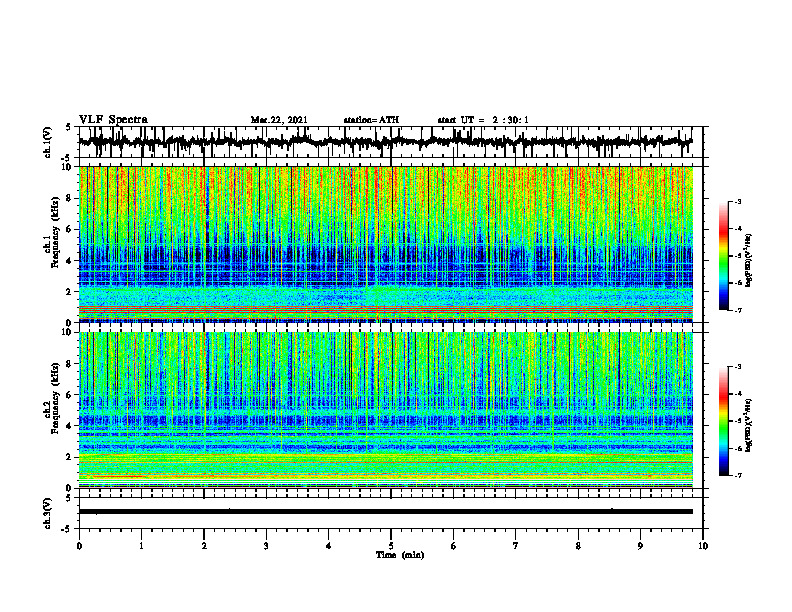Click the ch.3 flat black voltage trace
Screen dimensions: 792x612
click(x=386, y=512)
